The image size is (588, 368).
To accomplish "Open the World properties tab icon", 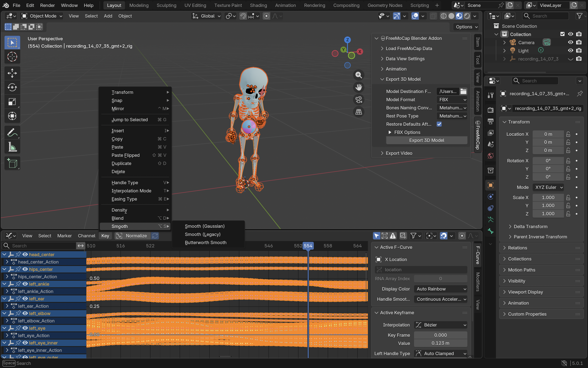I will [490, 156].
